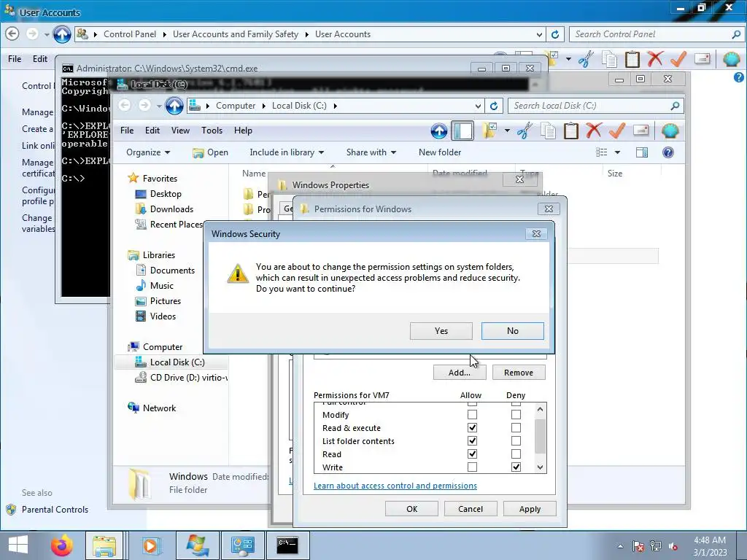
Task: Expand the Control Panel address bar history dropdown
Action: (539, 34)
